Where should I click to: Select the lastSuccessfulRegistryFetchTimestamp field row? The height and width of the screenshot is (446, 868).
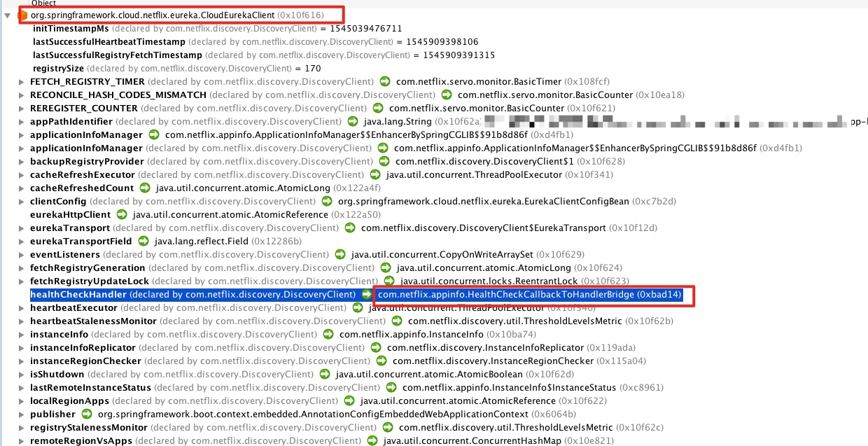(x=264, y=55)
